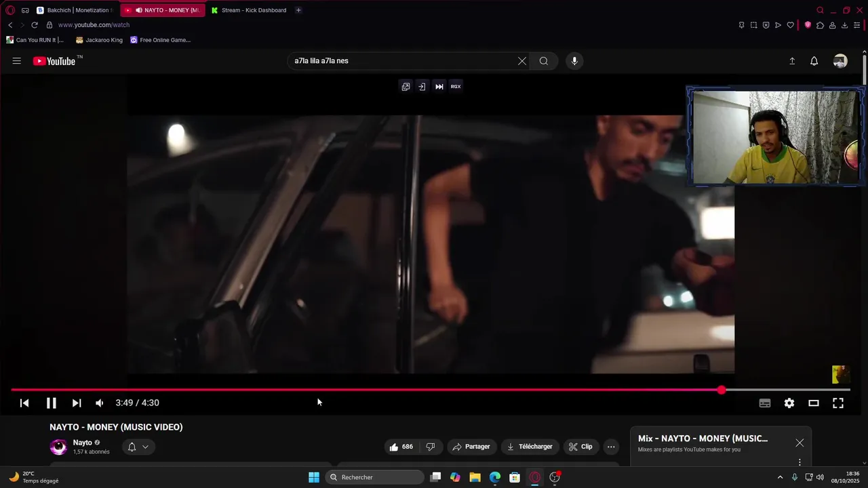Open Mix playlist three-dot options
Screen dimensions: 868x488
point(800,462)
